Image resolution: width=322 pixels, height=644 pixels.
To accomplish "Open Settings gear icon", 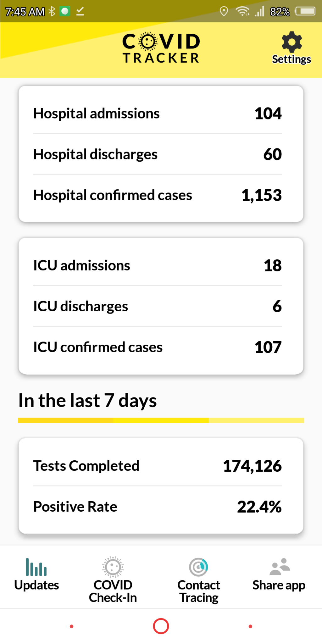I will coord(291,42).
